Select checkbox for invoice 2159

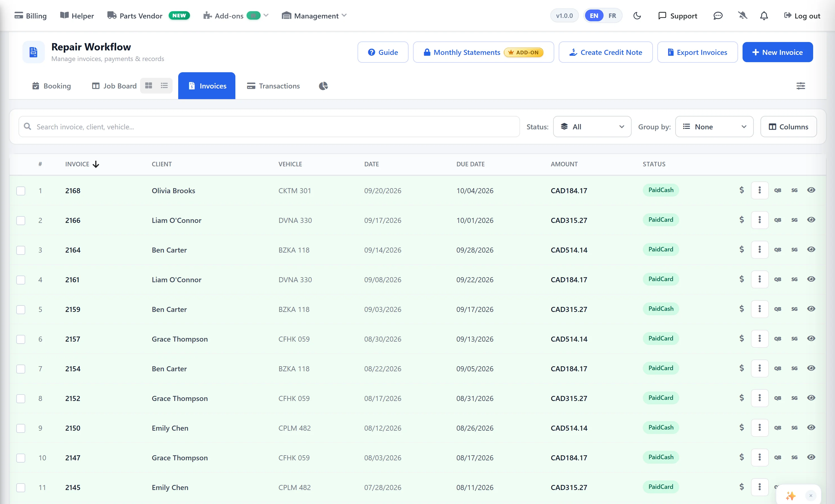[x=21, y=310]
